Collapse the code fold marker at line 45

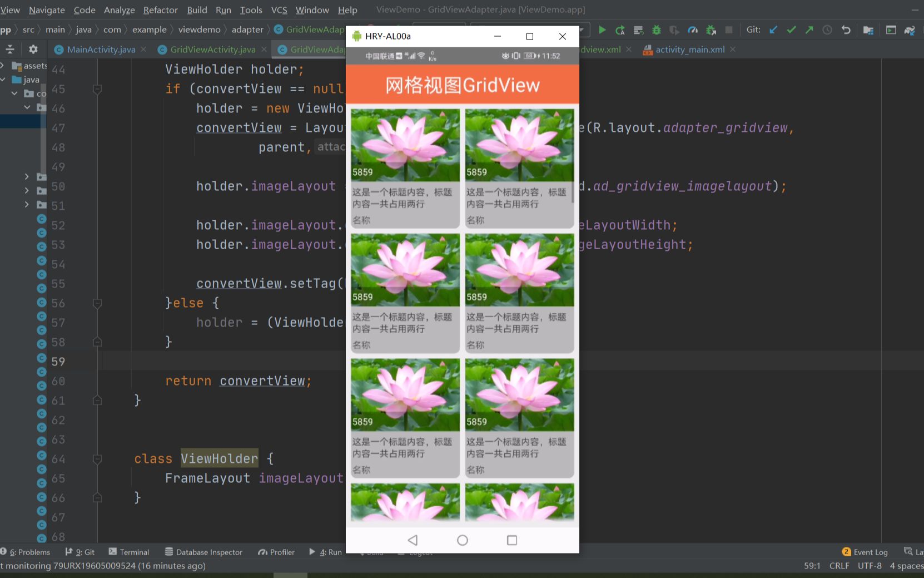coord(97,89)
